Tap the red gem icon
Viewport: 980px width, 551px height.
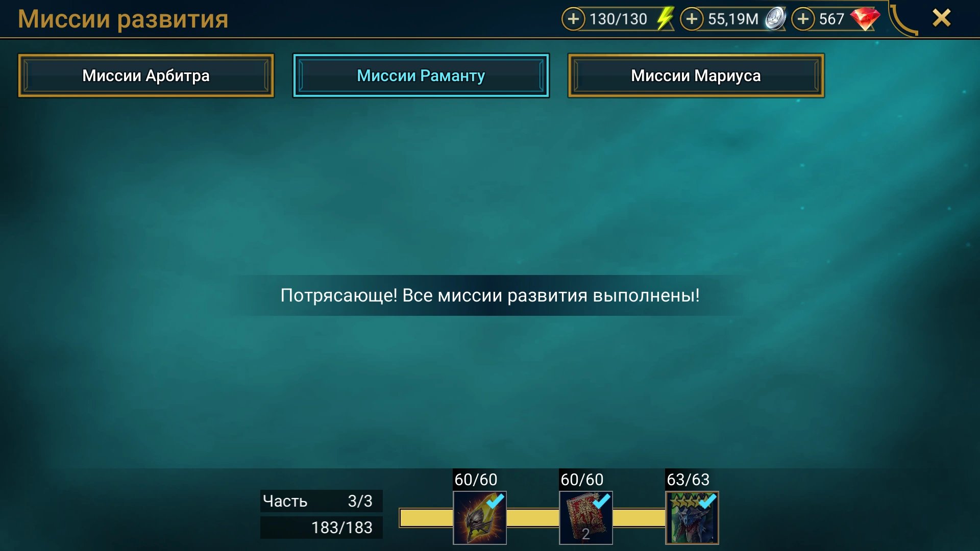[865, 19]
